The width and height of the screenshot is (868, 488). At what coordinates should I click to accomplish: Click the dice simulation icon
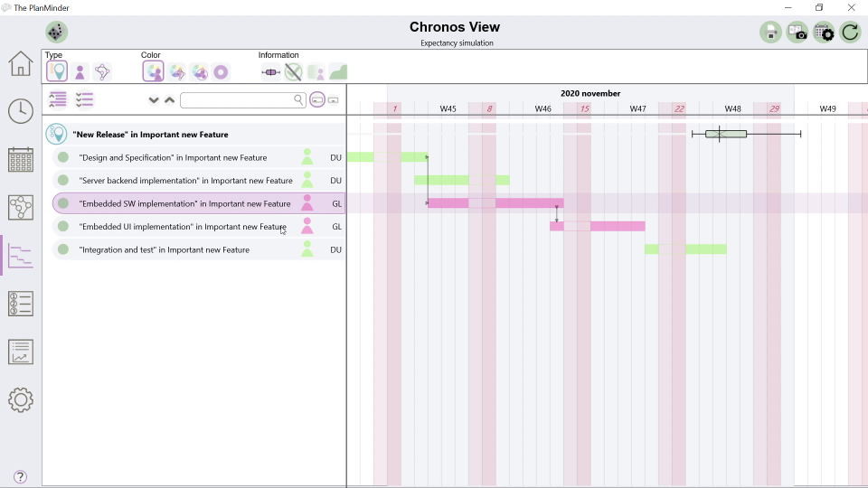[x=56, y=33]
